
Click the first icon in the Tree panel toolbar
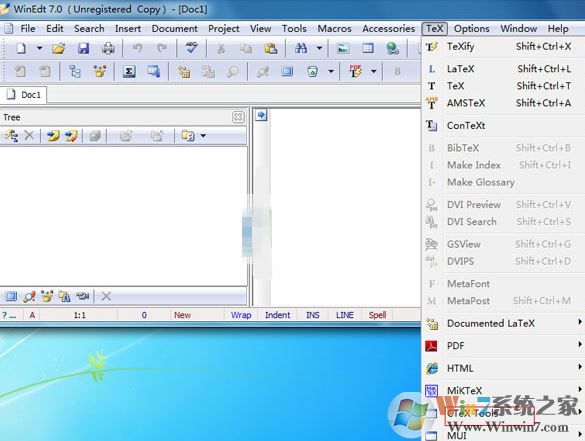(x=11, y=136)
